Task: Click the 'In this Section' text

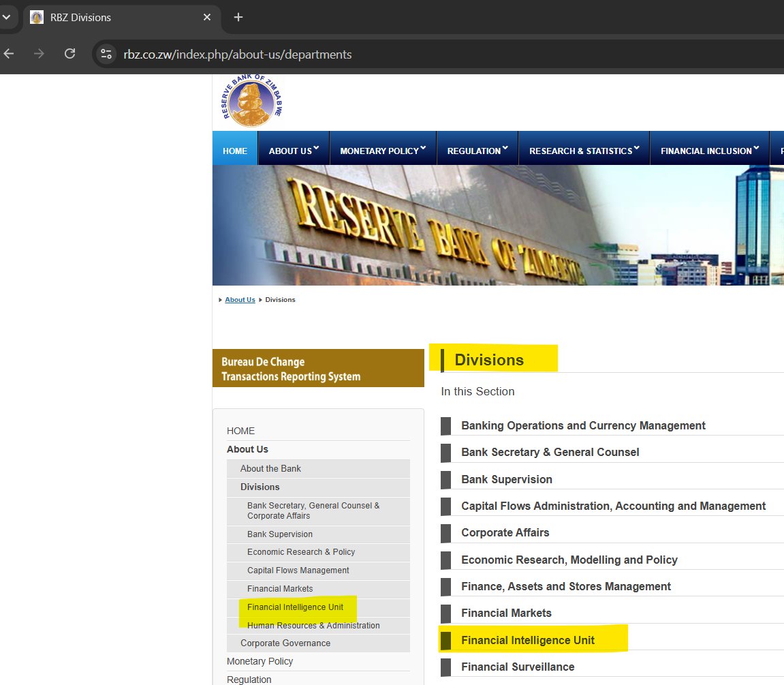Action: point(477,391)
